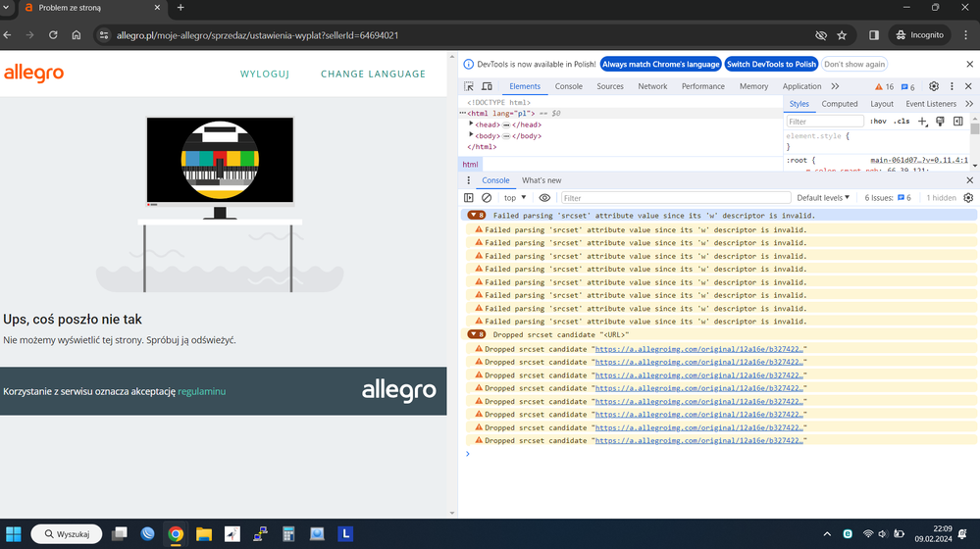
Task: Open console drawer three-dot menu
Action: (x=468, y=180)
